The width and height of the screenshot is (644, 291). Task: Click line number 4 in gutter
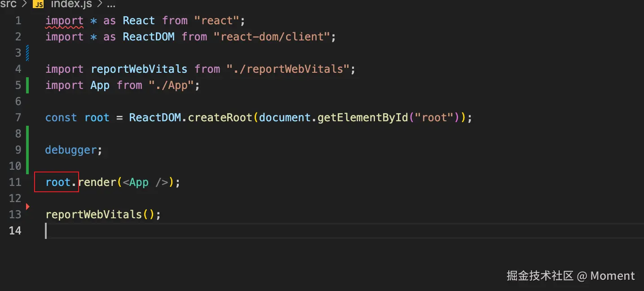click(18, 69)
